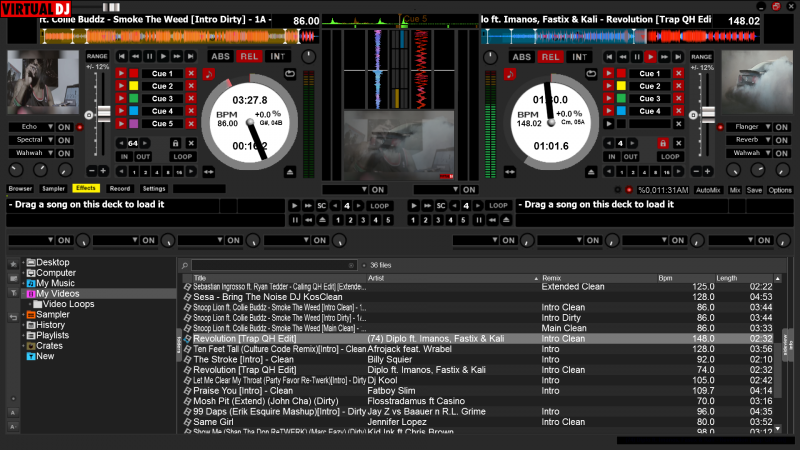
Task: Open the Settings tab
Action: 154,188
